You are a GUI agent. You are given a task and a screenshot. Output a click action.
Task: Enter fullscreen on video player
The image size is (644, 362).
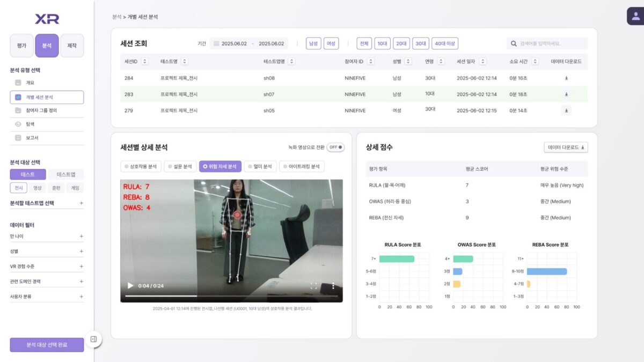click(x=314, y=286)
